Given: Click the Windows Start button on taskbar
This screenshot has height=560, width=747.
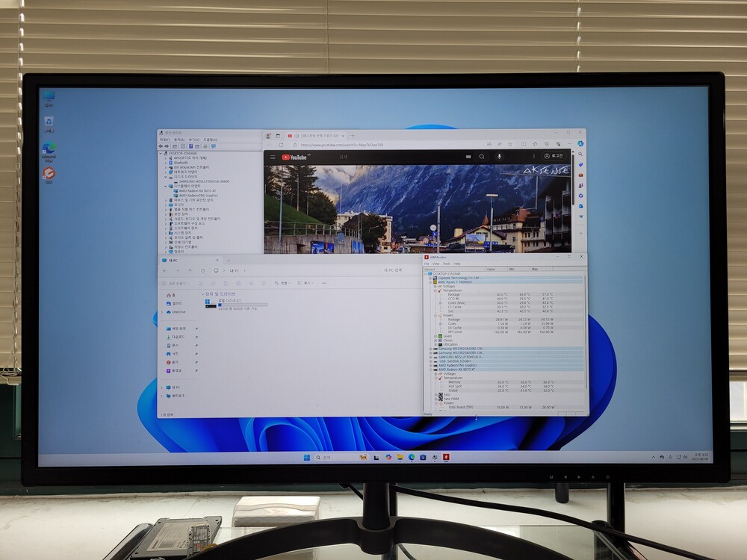Looking at the screenshot, I should [306, 456].
